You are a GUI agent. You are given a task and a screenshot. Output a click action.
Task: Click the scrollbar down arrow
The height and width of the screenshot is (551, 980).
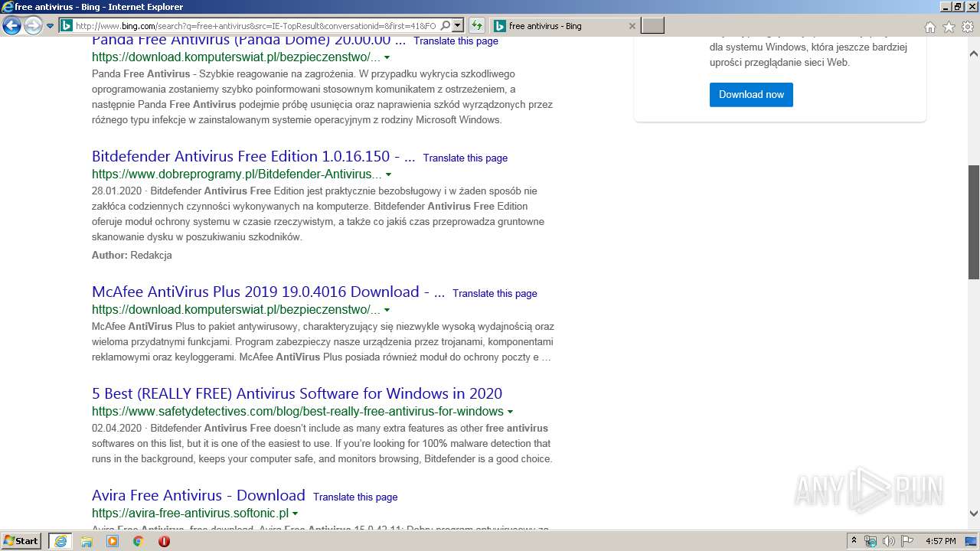pyautogui.click(x=974, y=514)
